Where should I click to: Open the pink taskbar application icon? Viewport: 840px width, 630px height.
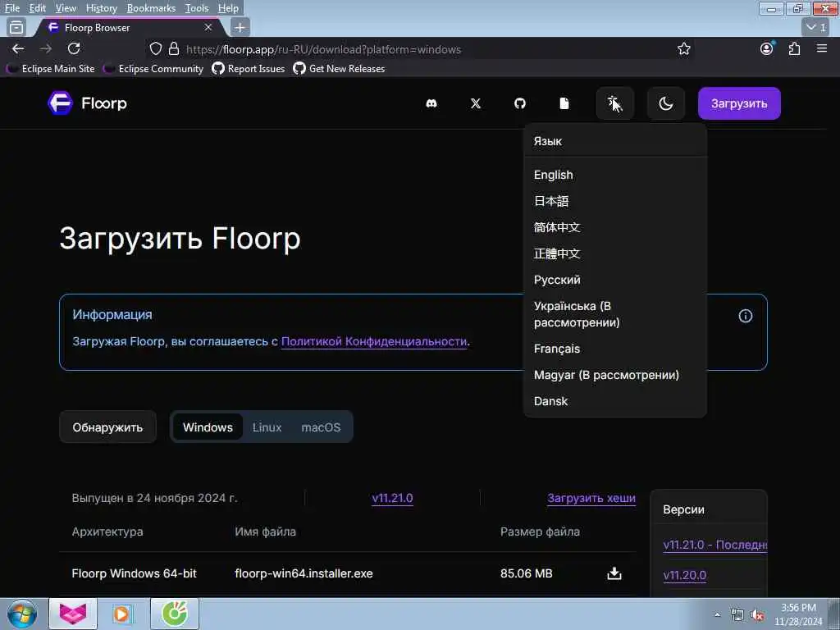tap(73, 614)
